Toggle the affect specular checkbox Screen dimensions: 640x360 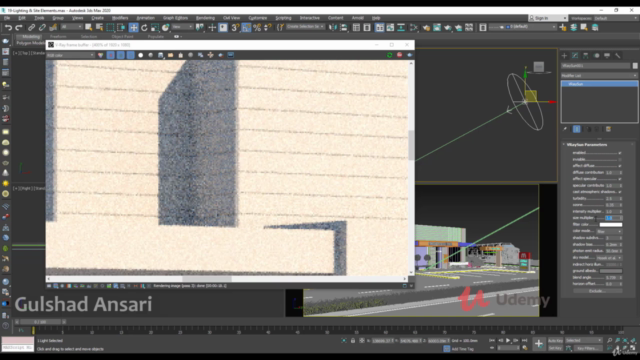point(620,179)
